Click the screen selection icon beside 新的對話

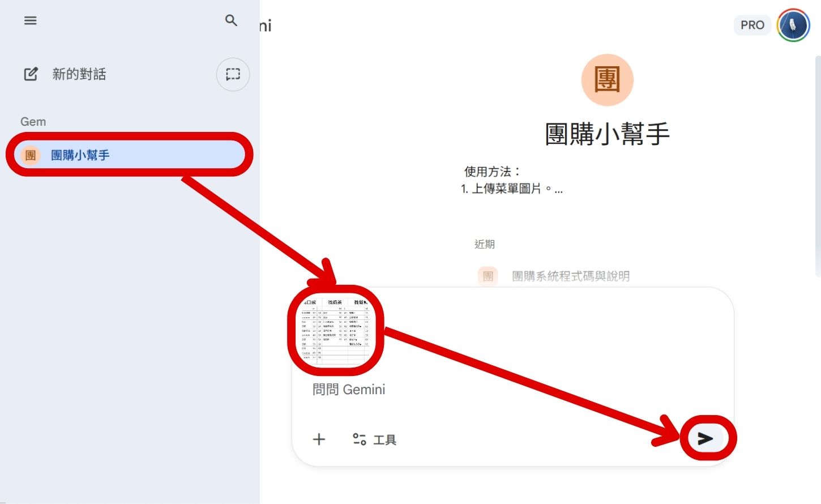tap(233, 74)
